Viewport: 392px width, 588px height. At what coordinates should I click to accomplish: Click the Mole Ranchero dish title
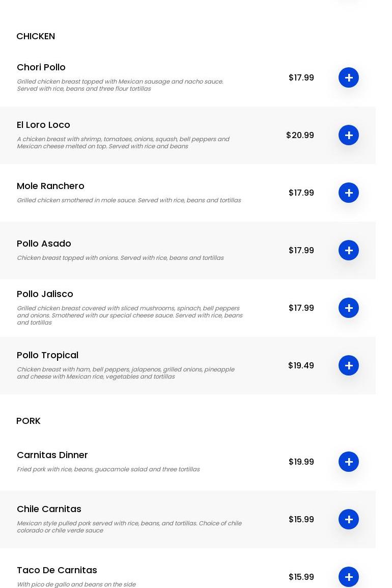50,186
